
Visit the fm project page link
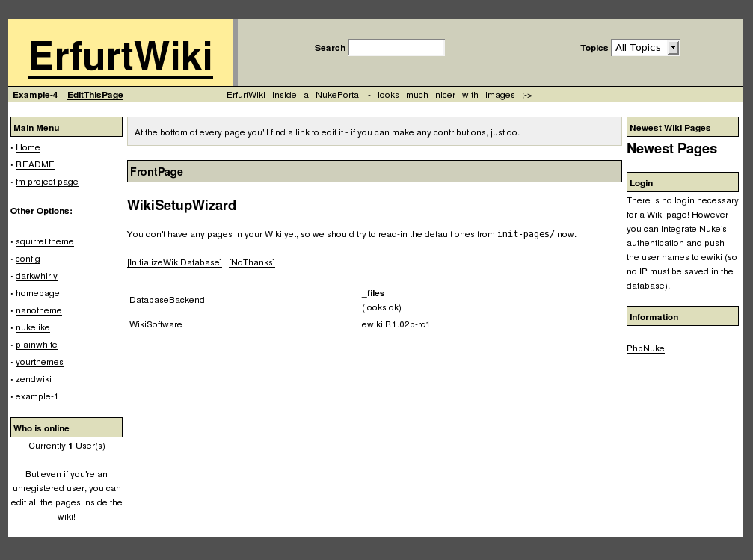pos(46,182)
